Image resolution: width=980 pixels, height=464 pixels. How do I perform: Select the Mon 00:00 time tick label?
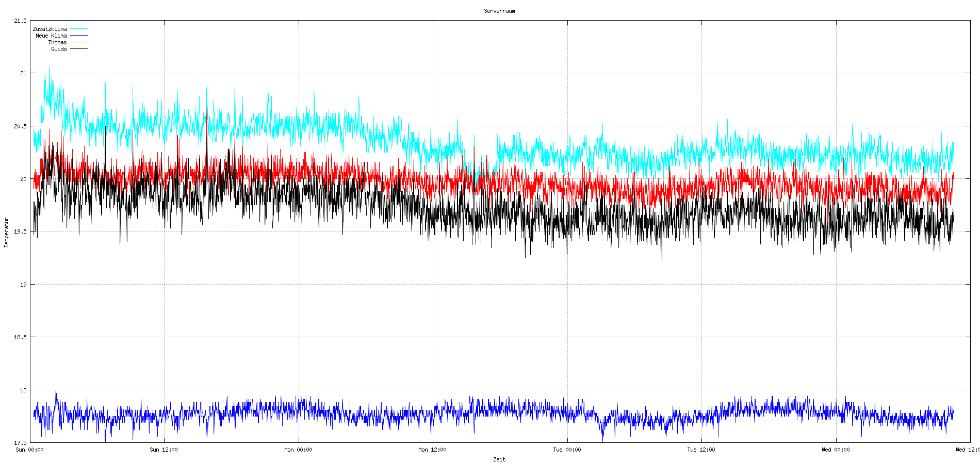click(298, 450)
